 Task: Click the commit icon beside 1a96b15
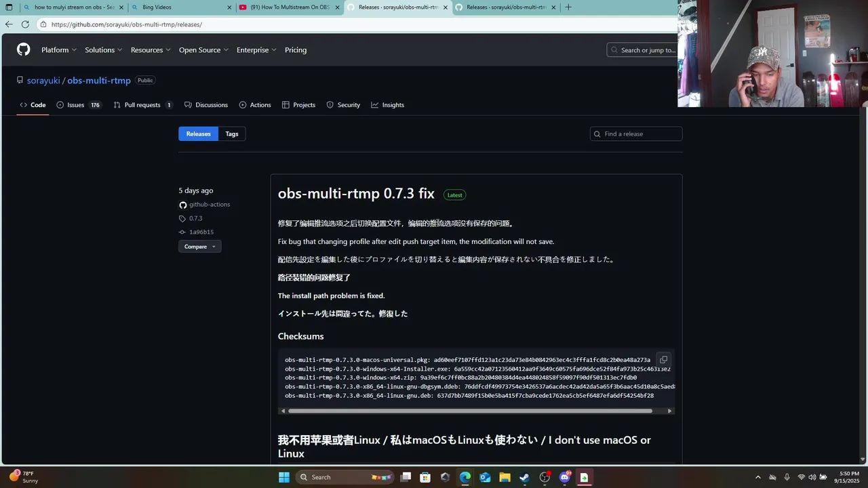click(x=182, y=232)
